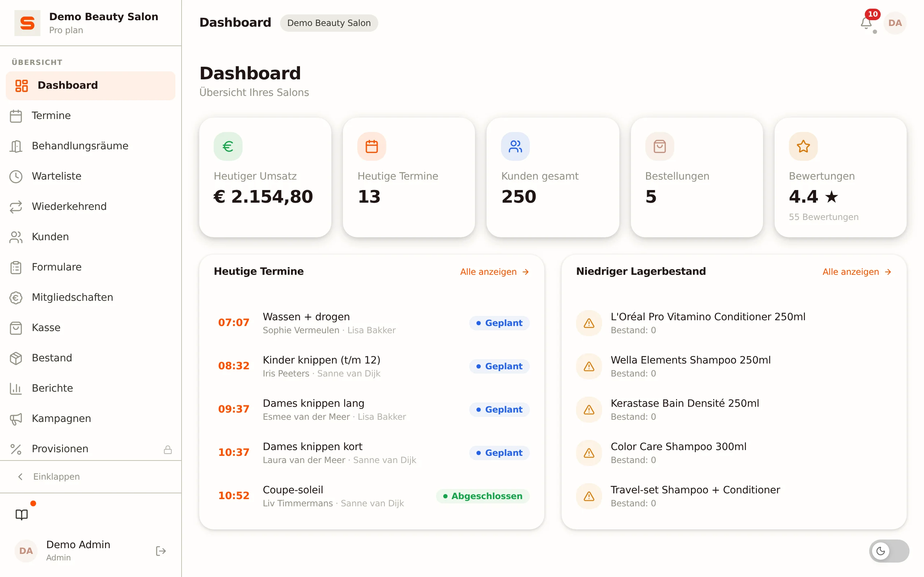Screen dimensions: 924x577
Task: Click warning icon for Wella Elements Shampoo
Action: (x=589, y=366)
